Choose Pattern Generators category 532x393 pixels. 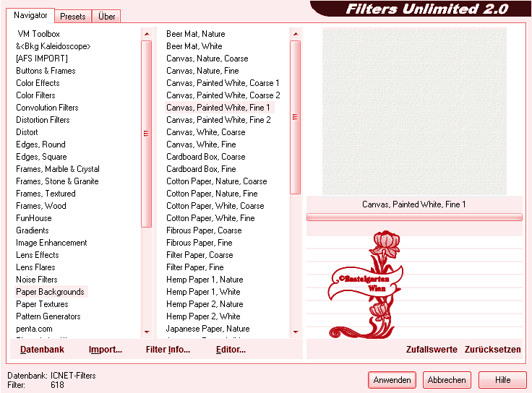click(48, 316)
